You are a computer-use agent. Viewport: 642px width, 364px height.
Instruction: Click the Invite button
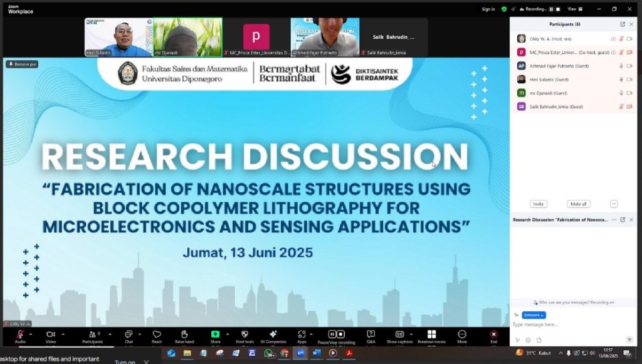(x=538, y=204)
